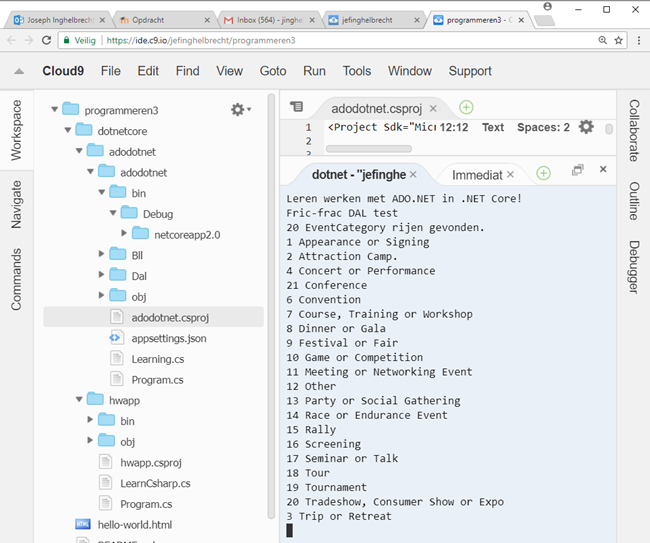Open the Window menu
The height and width of the screenshot is (543, 650).
[410, 71]
